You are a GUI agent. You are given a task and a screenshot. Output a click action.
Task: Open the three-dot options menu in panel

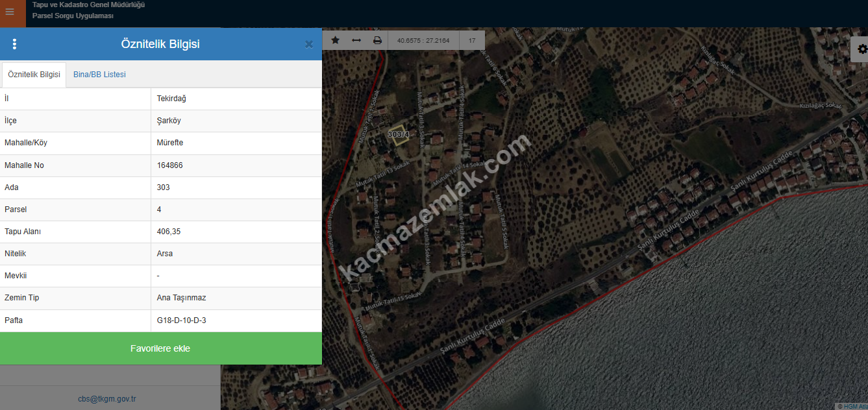point(14,44)
